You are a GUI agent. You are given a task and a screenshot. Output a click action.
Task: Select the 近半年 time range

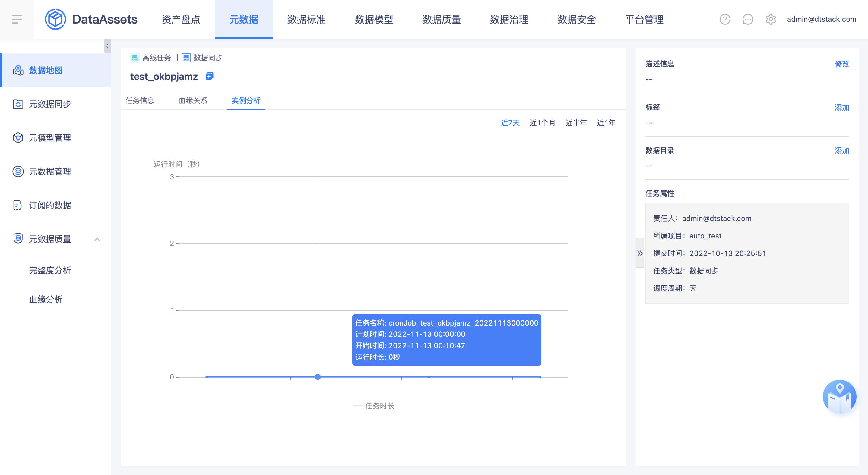pos(576,123)
